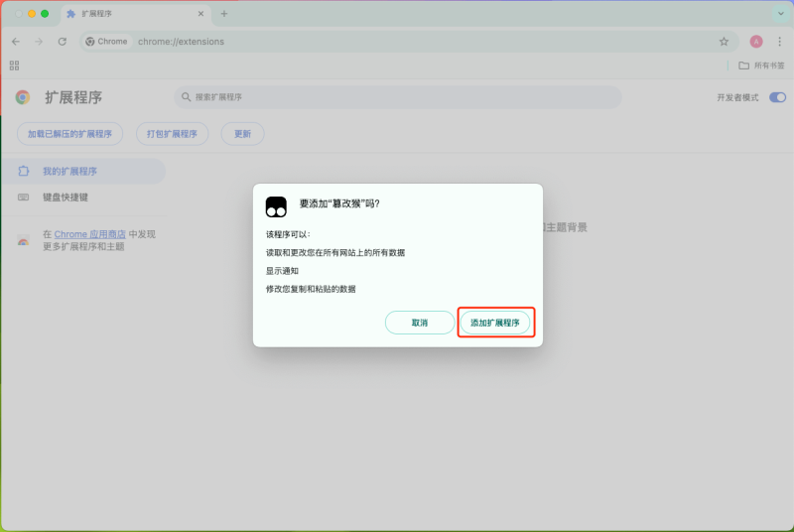Open the 所有书签 folder
This screenshot has width=794, height=532.
(761, 66)
